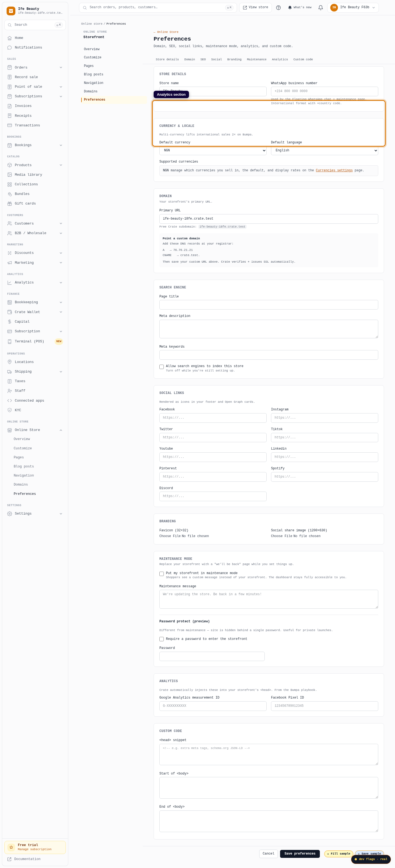395x868 pixels.
Task: Click the Capital dollar icon
Action: (9, 322)
